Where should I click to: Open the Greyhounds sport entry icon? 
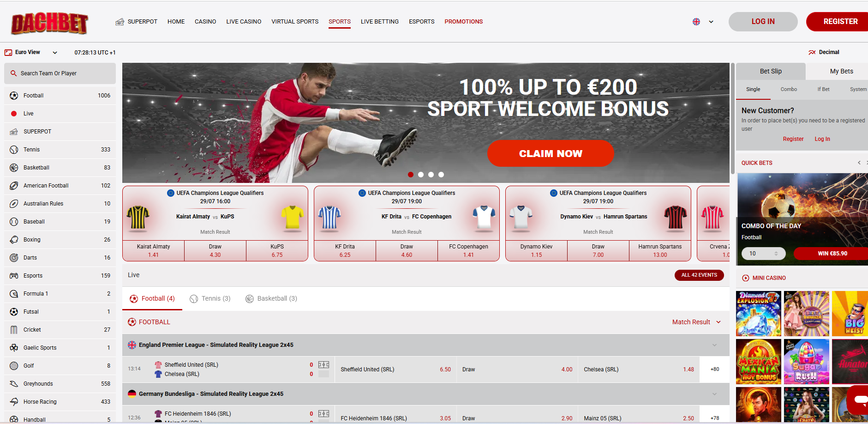pos(14,384)
